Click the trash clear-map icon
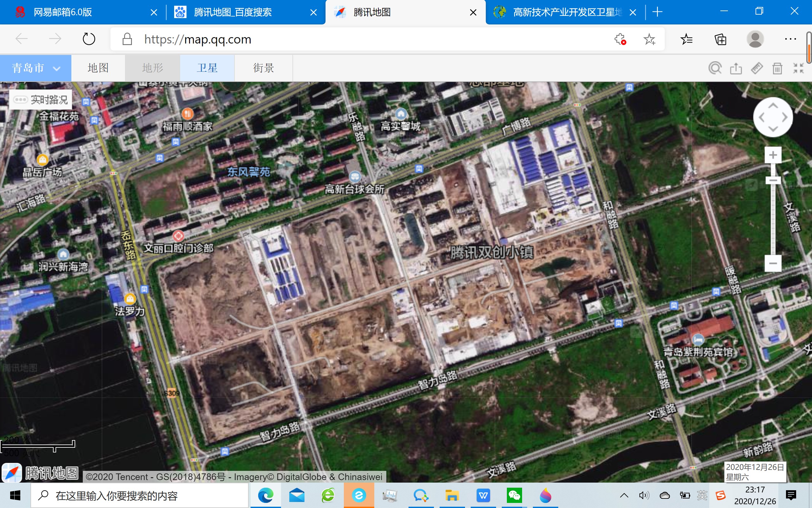This screenshot has width=812, height=508. 777,68
